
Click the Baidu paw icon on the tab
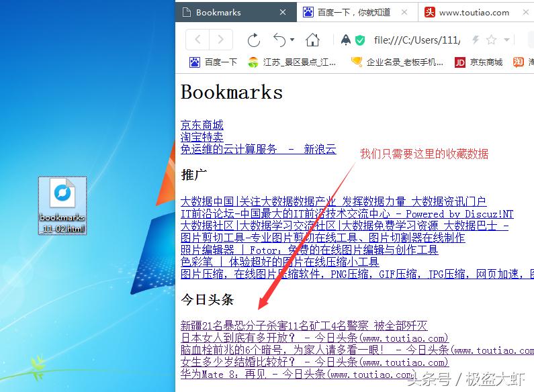pos(308,12)
